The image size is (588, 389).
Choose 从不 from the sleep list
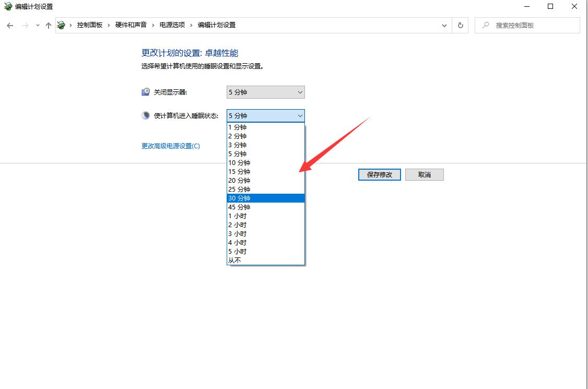[x=266, y=261]
